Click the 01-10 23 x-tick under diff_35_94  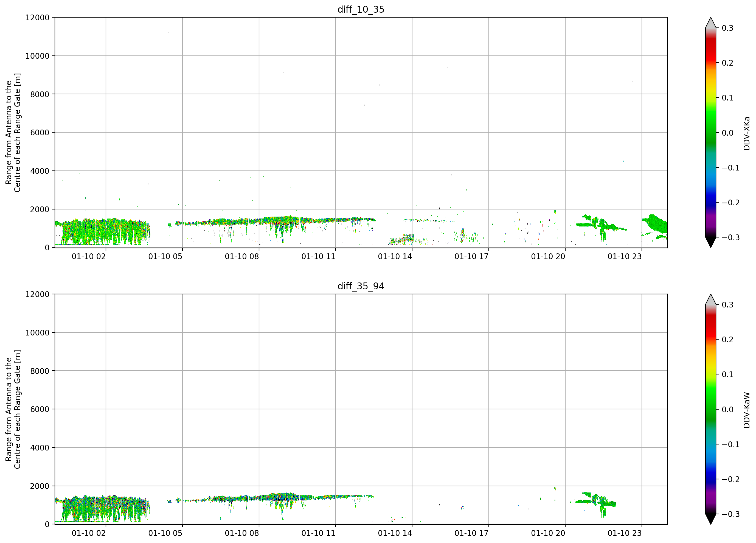click(x=625, y=533)
